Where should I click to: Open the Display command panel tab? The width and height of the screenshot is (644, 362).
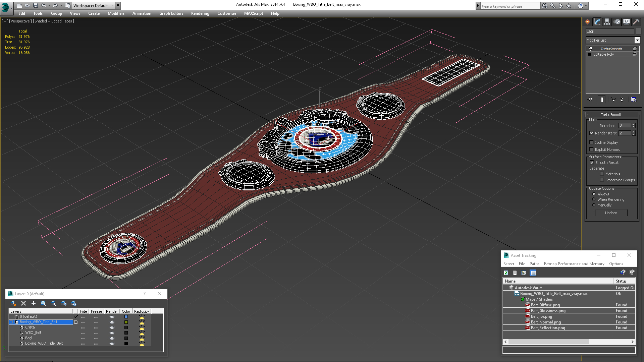[627, 22]
